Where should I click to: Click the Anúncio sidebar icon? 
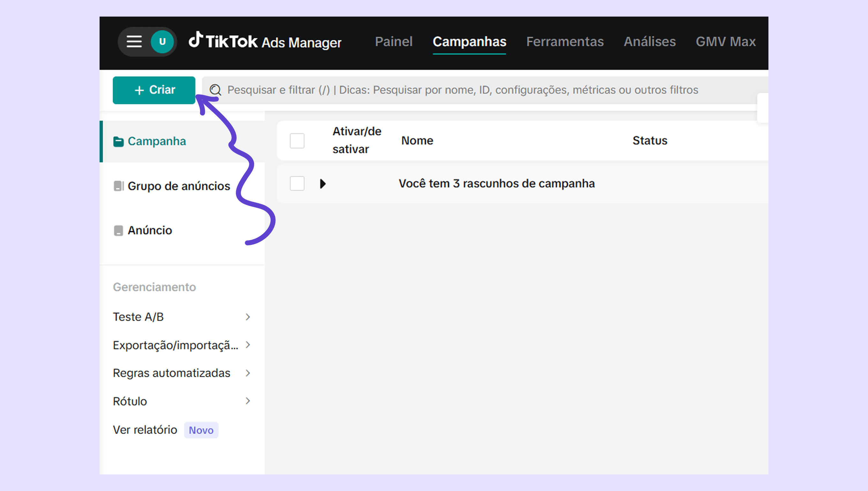(x=118, y=231)
